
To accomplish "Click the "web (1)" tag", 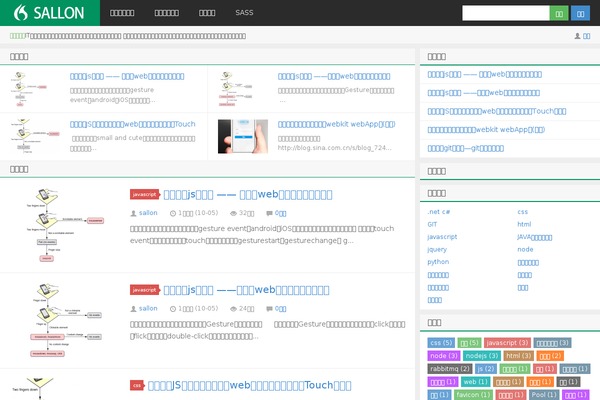I will click(x=475, y=382).
